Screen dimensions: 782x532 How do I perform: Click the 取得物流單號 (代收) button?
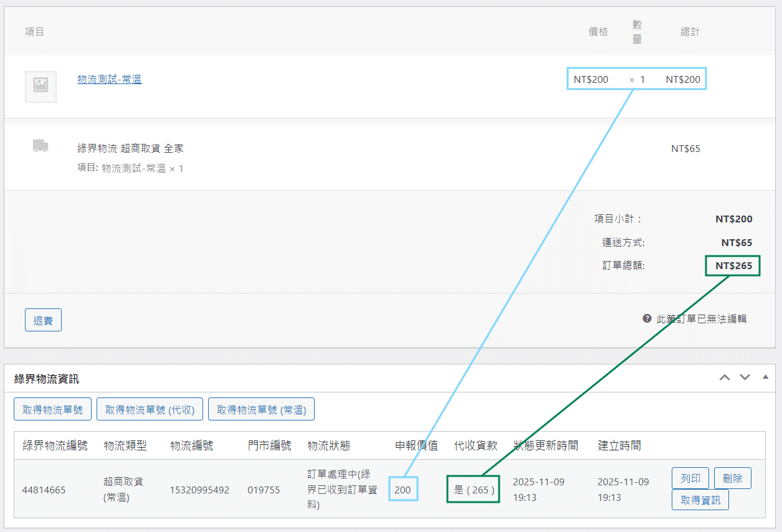click(x=150, y=409)
